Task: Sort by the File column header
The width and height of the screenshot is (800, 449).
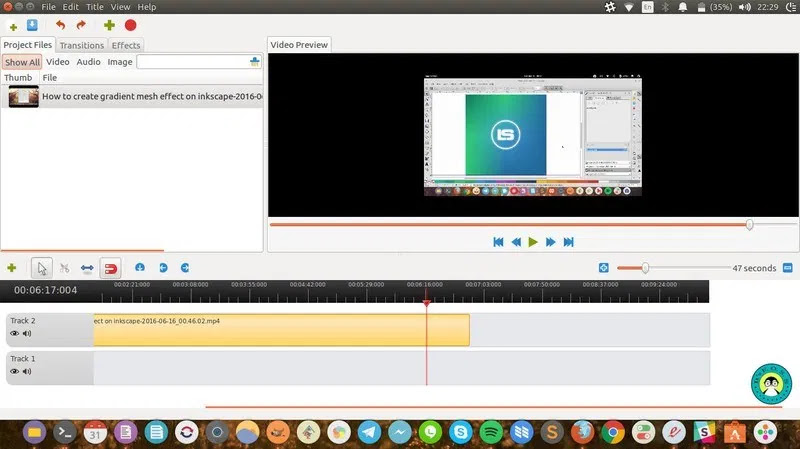Action: [49, 78]
